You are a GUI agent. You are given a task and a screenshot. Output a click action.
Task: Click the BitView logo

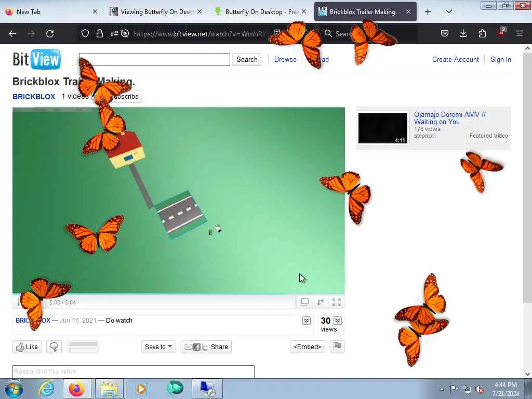pyautogui.click(x=37, y=59)
